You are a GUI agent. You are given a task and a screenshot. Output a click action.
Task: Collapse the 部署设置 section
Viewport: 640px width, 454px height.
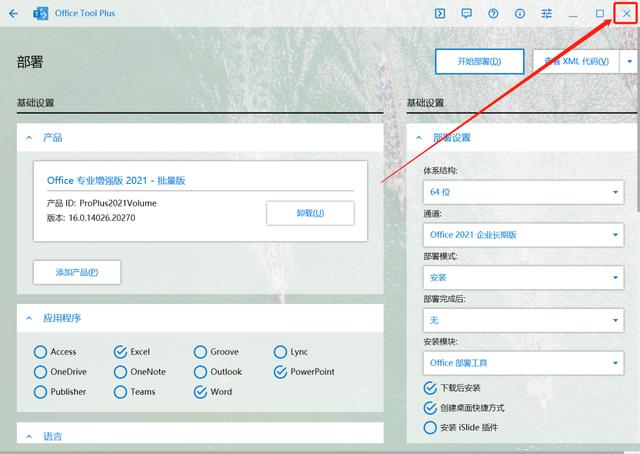pos(419,138)
